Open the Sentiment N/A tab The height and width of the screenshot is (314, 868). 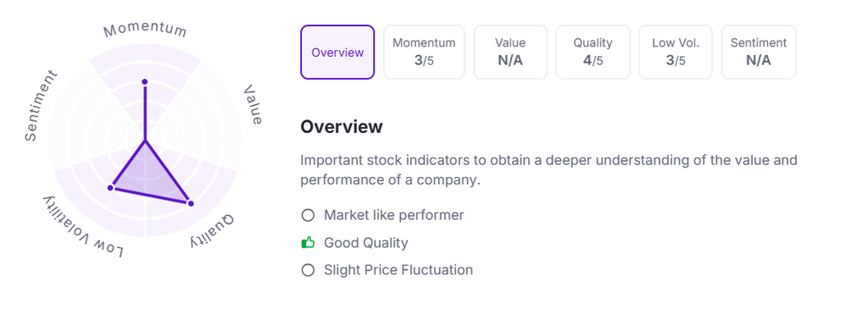point(759,52)
